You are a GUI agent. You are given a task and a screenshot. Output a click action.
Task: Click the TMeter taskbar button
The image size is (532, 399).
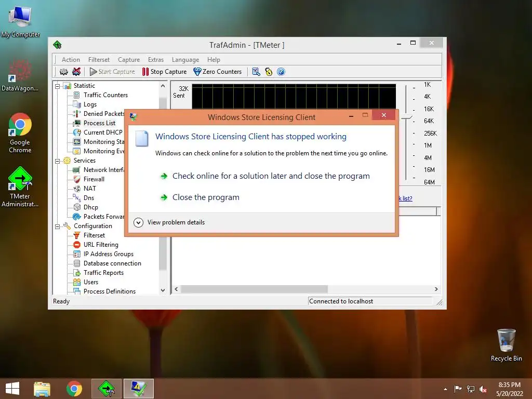click(x=106, y=389)
